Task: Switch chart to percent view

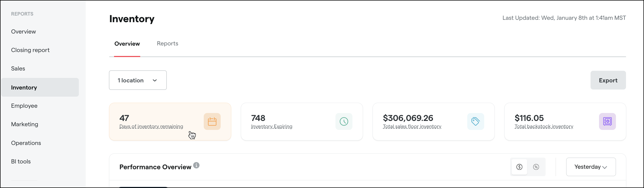Action: point(536,167)
